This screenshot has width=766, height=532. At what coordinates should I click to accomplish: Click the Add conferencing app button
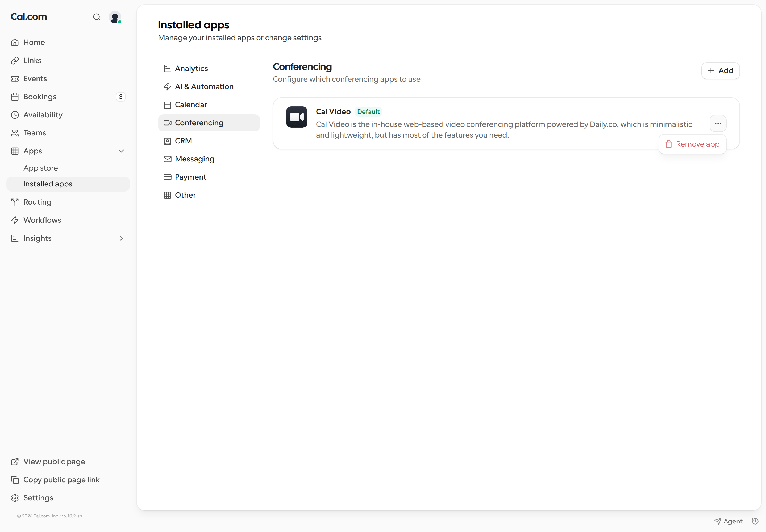coord(721,71)
